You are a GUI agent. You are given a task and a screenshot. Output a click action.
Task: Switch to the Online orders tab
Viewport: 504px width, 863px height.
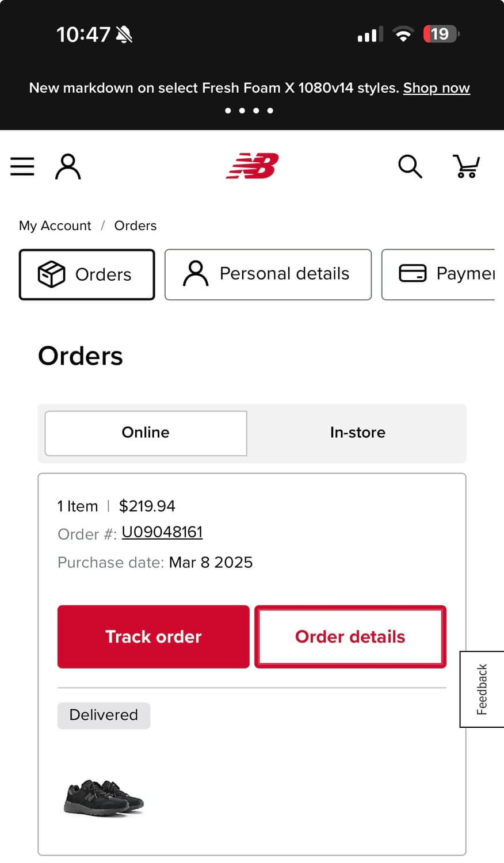[146, 433]
